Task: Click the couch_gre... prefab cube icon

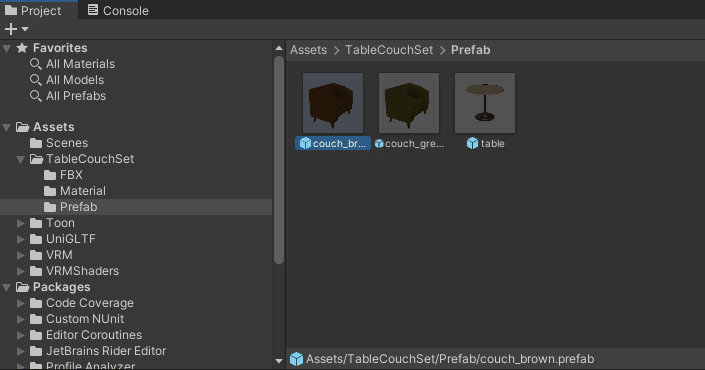Action: (379, 144)
